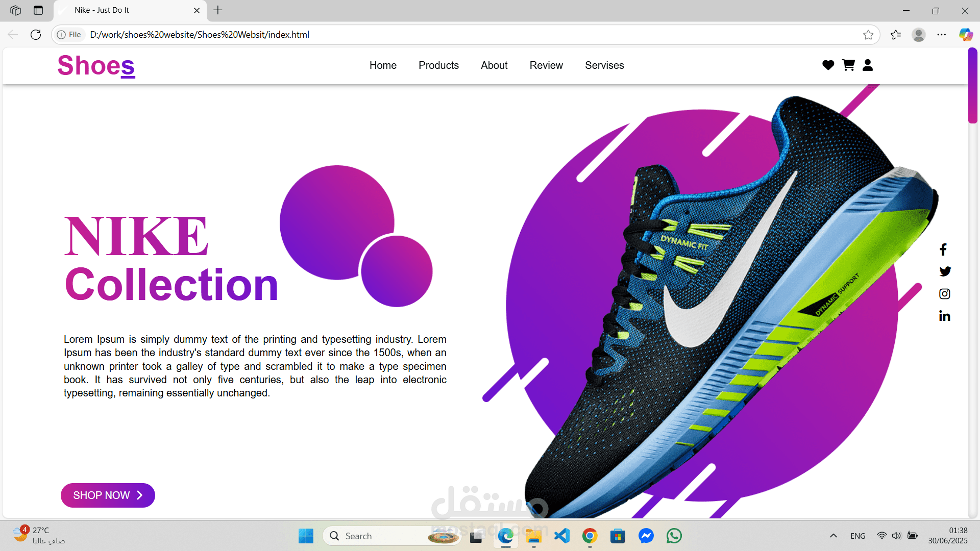Open the black taskbar app icon

click(x=476, y=536)
